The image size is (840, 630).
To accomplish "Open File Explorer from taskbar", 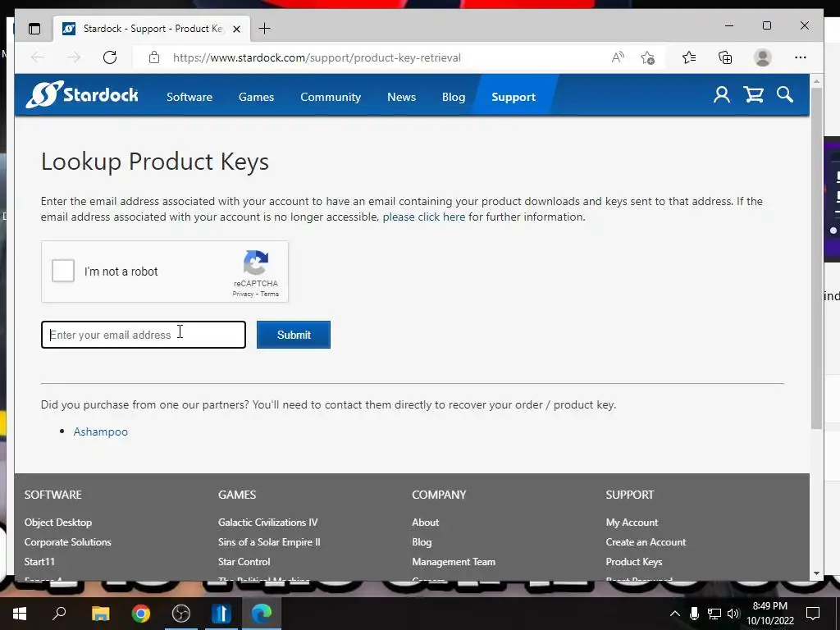I will point(100,614).
